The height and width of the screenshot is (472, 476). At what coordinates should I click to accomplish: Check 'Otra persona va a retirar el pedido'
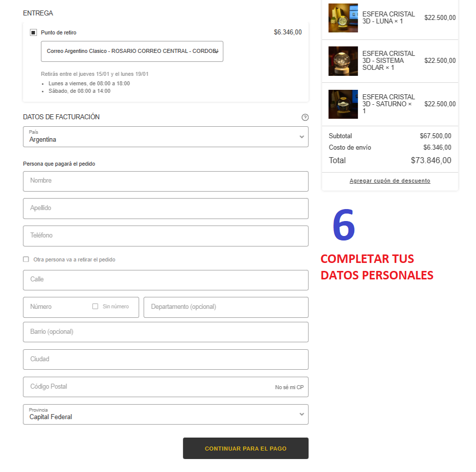(x=26, y=259)
